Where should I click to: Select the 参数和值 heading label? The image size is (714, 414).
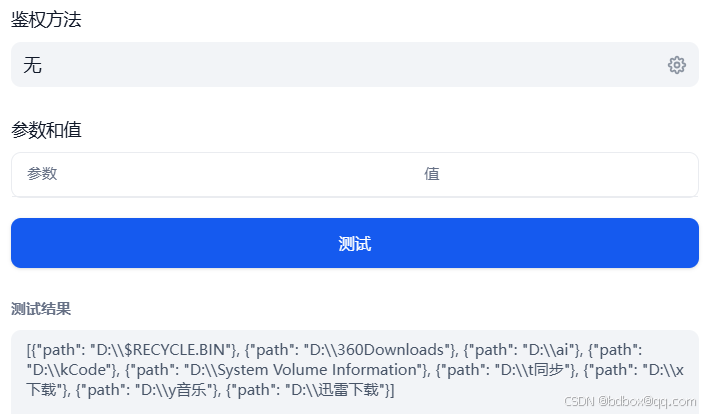(x=46, y=130)
